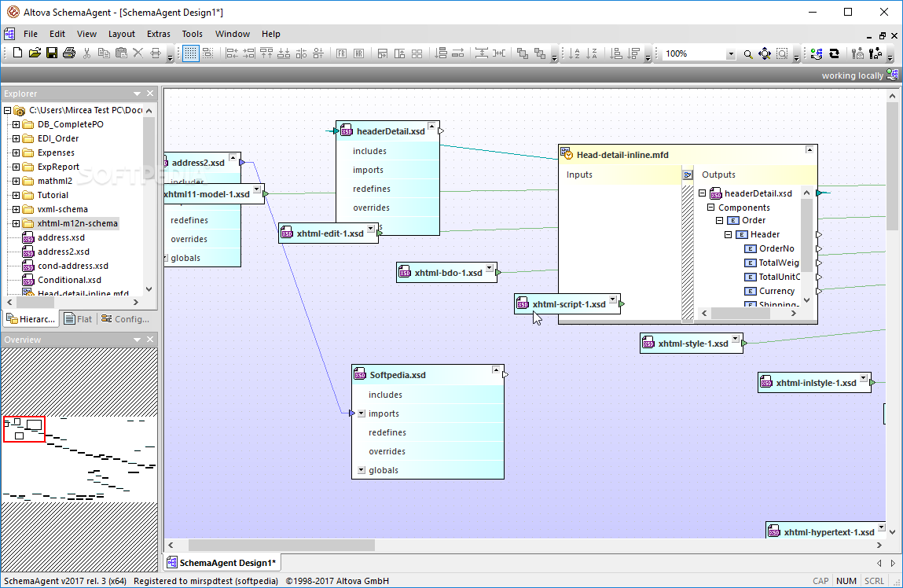Click the Align right edges icon

point(249,53)
